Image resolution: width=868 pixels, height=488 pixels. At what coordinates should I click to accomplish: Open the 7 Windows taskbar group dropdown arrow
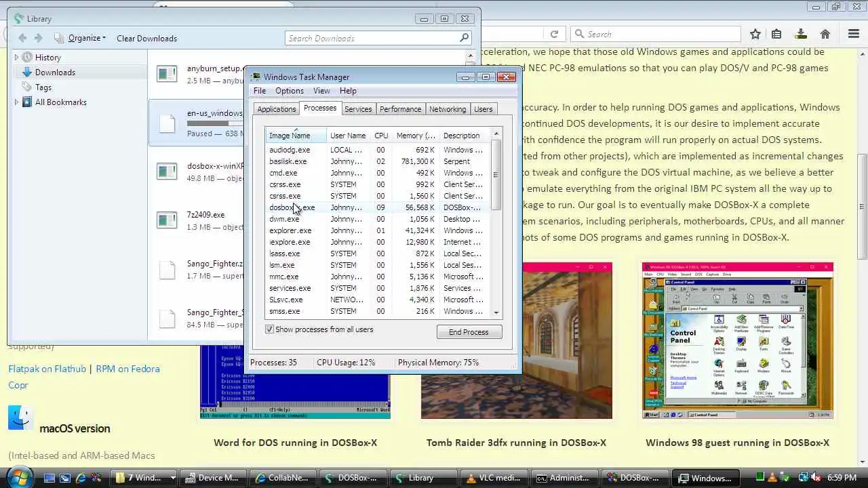click(x=173, y=478)
